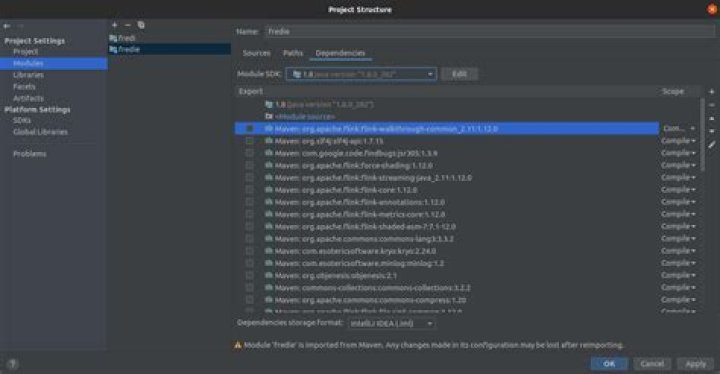720x374 pixels.
Task: Toggle export checkbox for flink-annotations
Action: tap(249, 202)
